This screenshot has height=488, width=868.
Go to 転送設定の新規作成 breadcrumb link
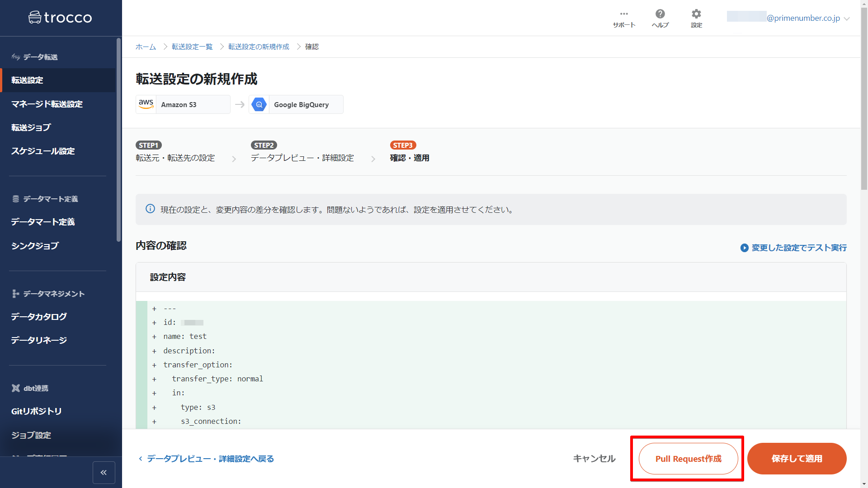coord(259,47)
